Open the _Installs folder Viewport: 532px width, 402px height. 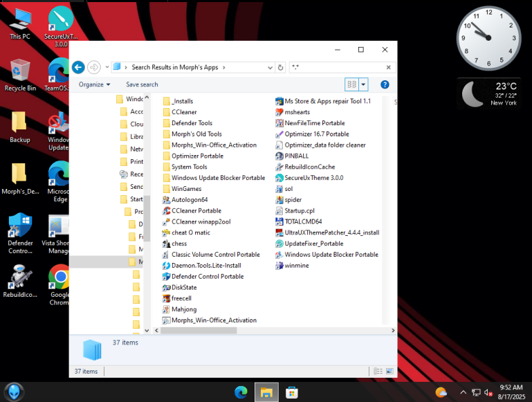tap(178, 101)
